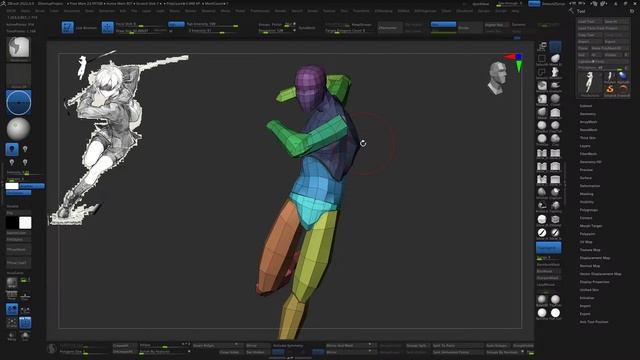Expand the Layers subpalette
The width and height of the screenshot is (640, 360).
click(585, 146)
